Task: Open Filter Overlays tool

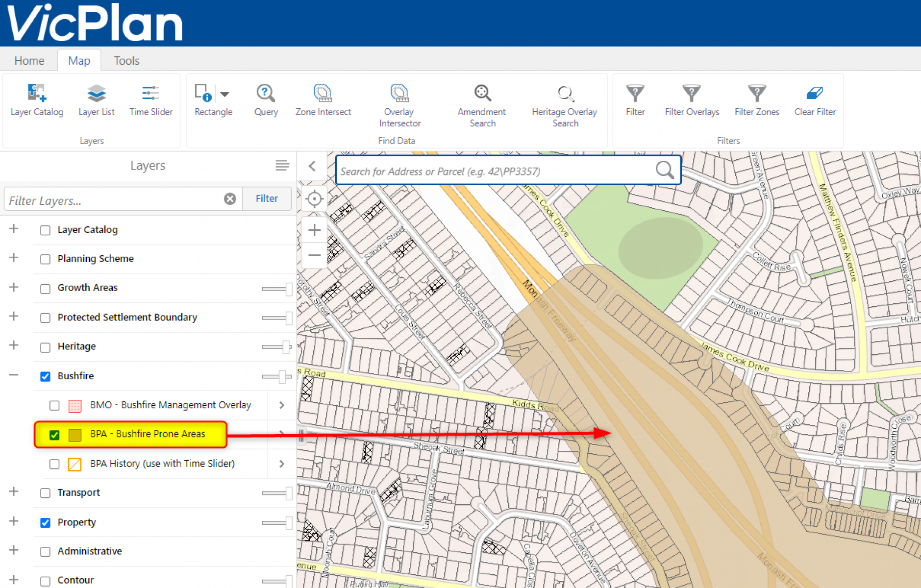Action: (692, 100)
